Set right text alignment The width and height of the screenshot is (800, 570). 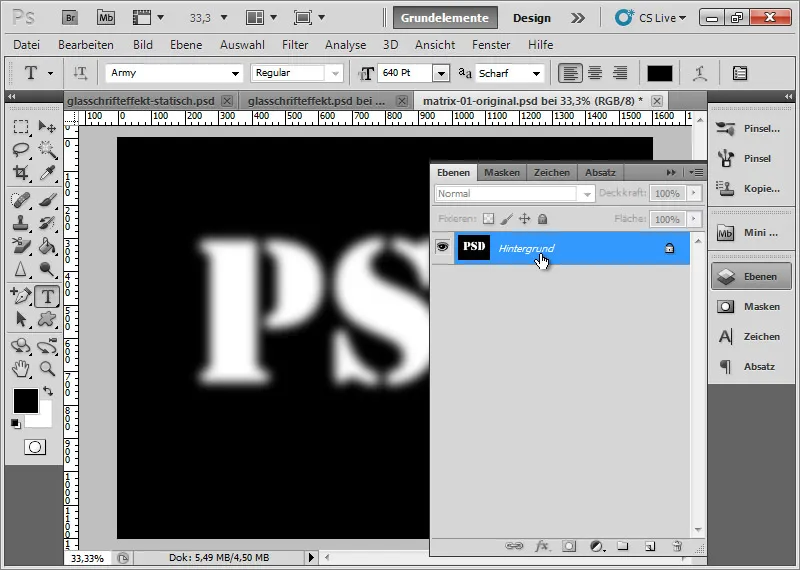click(x=620, y=73)
